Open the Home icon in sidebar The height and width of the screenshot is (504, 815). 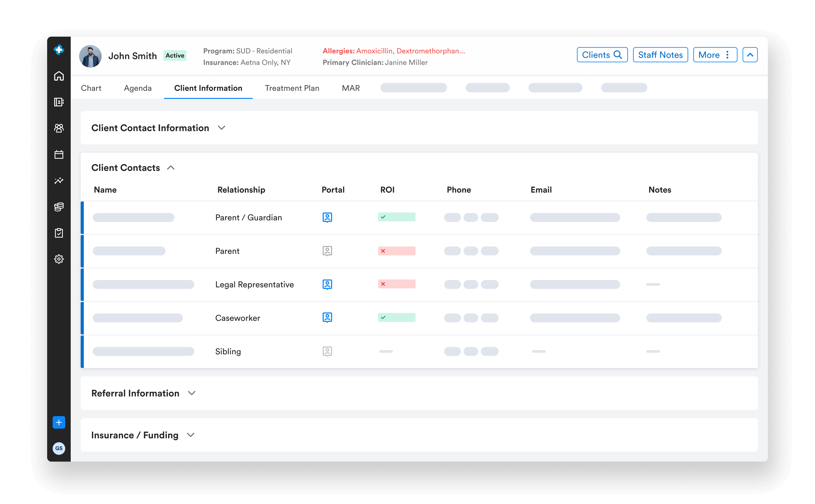(59, 76)
